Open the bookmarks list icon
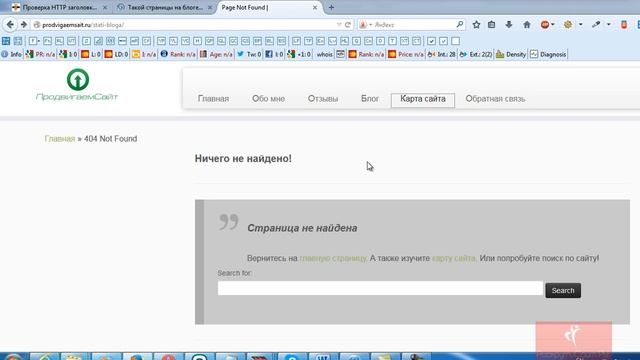Image resolution: width=640 pixels, height=360 pixels. [x=491, y=25]
